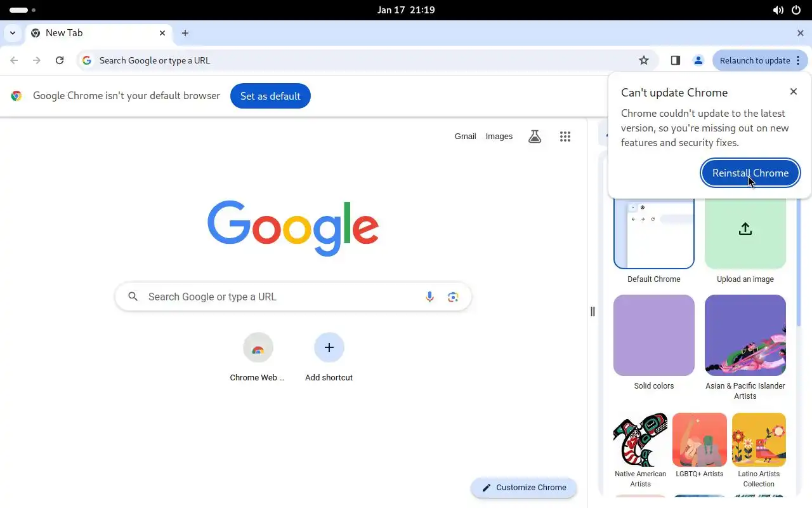Click the Google logo
Screen dimensions: 812x508
coord(293,228)
